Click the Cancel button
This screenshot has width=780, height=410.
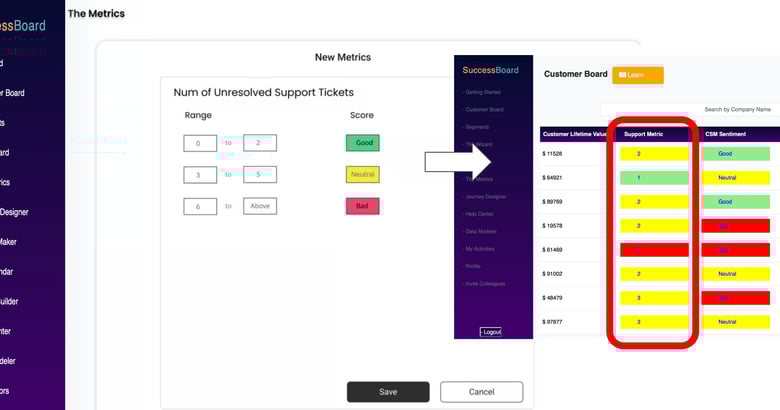click(x=481, y=392)
